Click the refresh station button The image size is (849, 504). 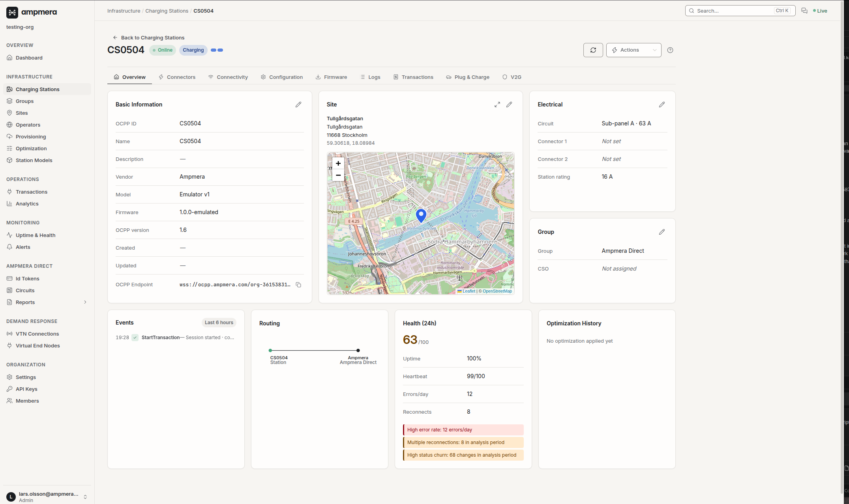pyautogui.click(x=593, y=50)
